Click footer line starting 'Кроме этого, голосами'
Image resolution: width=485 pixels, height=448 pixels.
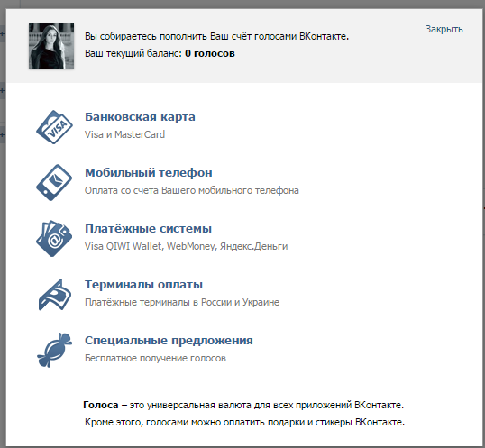244,423
